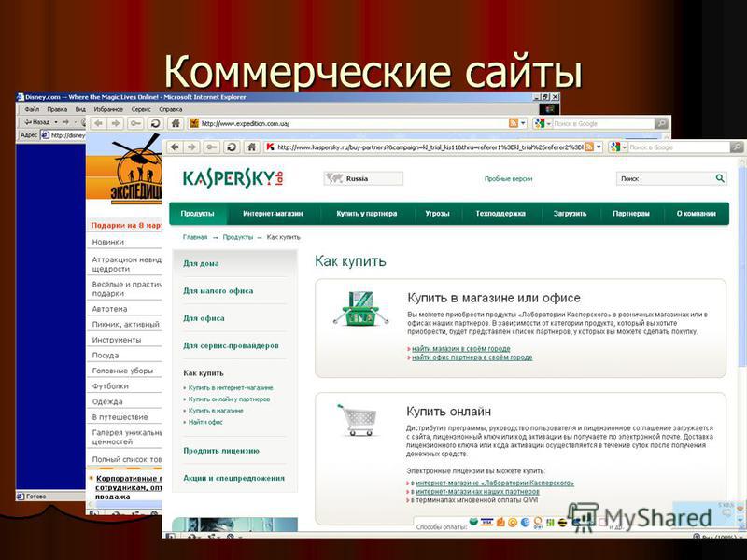This screenshot has width=747, height=560.
Task: Click Home icon in Kaspersky browser toolbar
Action: (x=251, y=147)
